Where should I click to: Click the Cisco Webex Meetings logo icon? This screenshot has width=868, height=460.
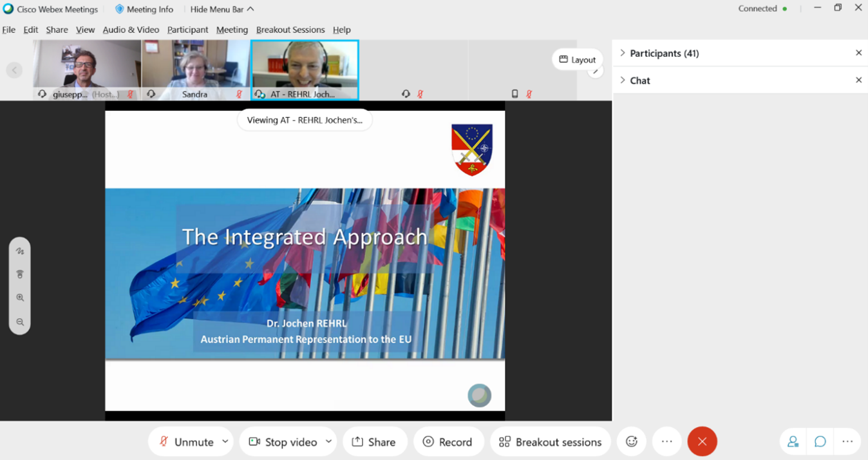click(x=8, y=9)
